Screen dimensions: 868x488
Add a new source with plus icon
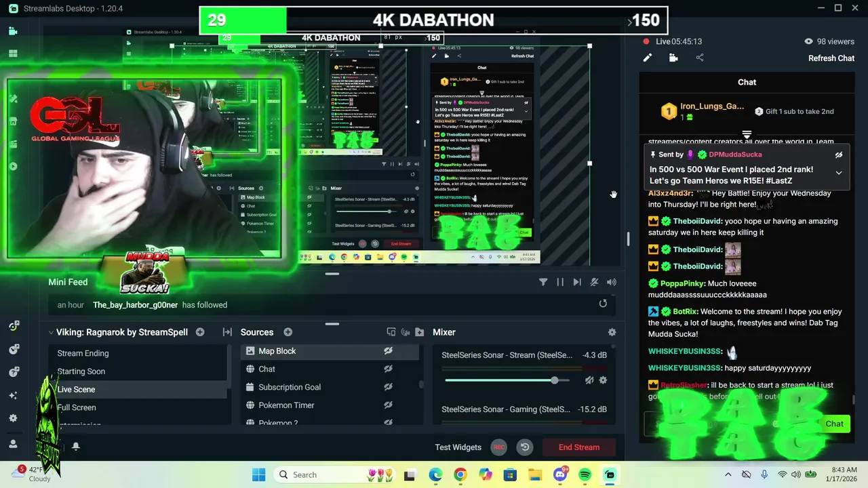click(288, 332)
